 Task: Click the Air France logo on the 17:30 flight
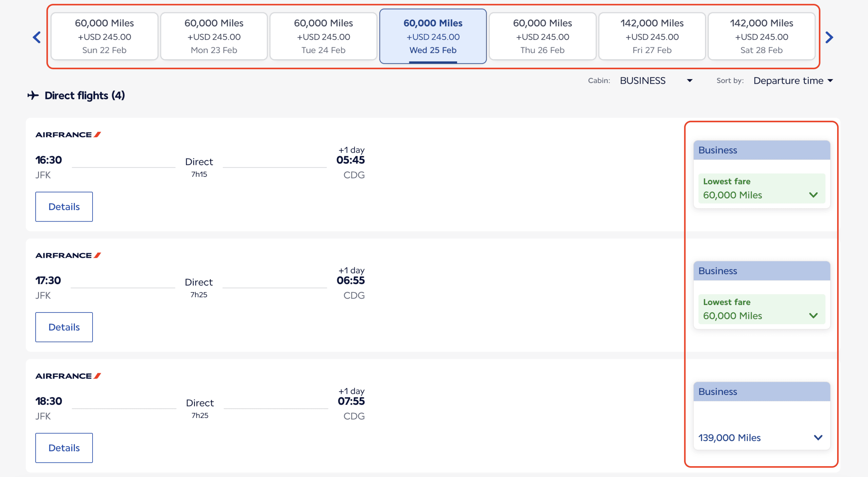coord(67,255)
